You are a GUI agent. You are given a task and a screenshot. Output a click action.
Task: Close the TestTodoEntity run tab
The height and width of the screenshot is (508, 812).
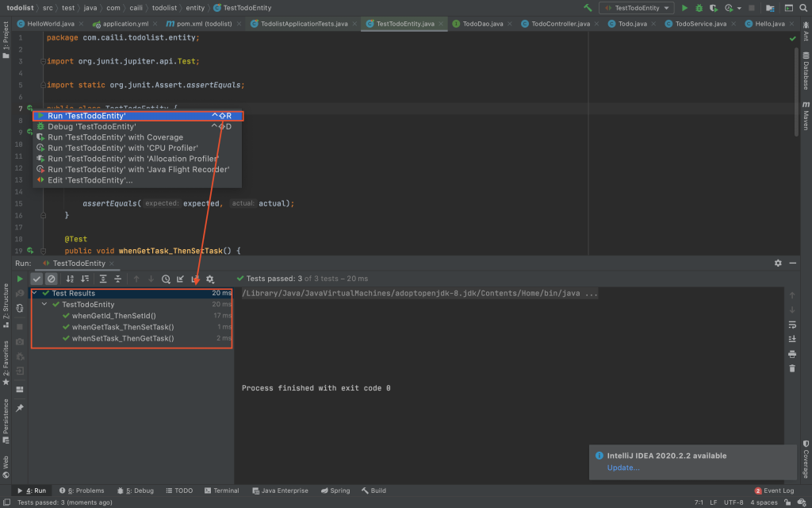[x=111, y=264]
